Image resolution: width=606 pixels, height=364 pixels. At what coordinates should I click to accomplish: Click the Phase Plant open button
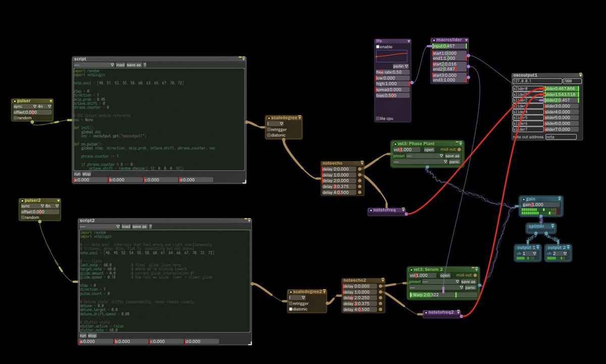(429, 149)
